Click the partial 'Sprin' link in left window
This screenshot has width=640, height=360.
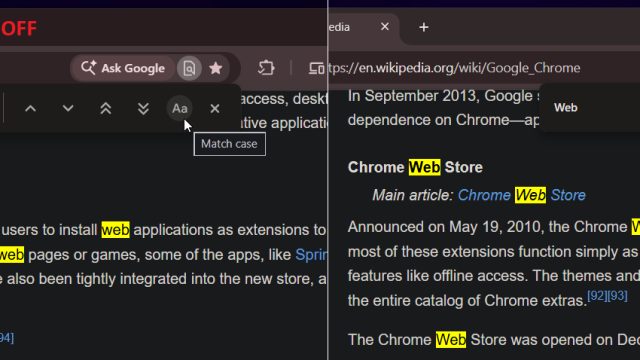click(311, 255)
